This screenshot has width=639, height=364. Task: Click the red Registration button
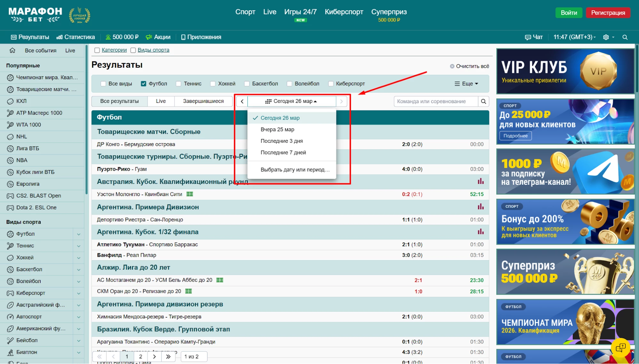click(608, 13)
